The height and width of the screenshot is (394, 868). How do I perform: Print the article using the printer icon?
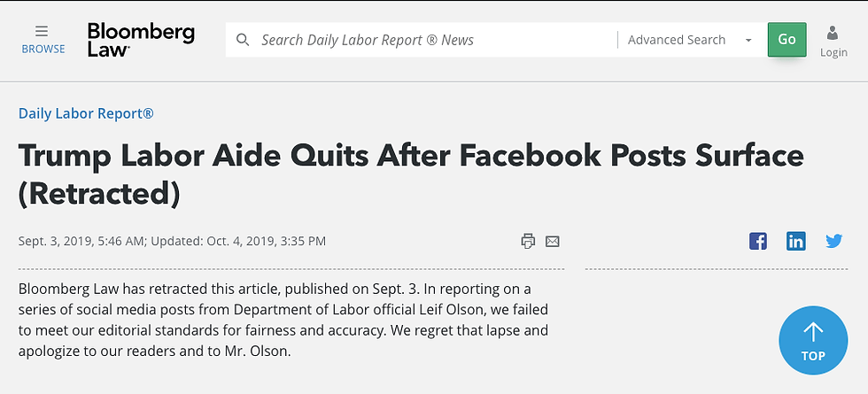coord(528,241)
